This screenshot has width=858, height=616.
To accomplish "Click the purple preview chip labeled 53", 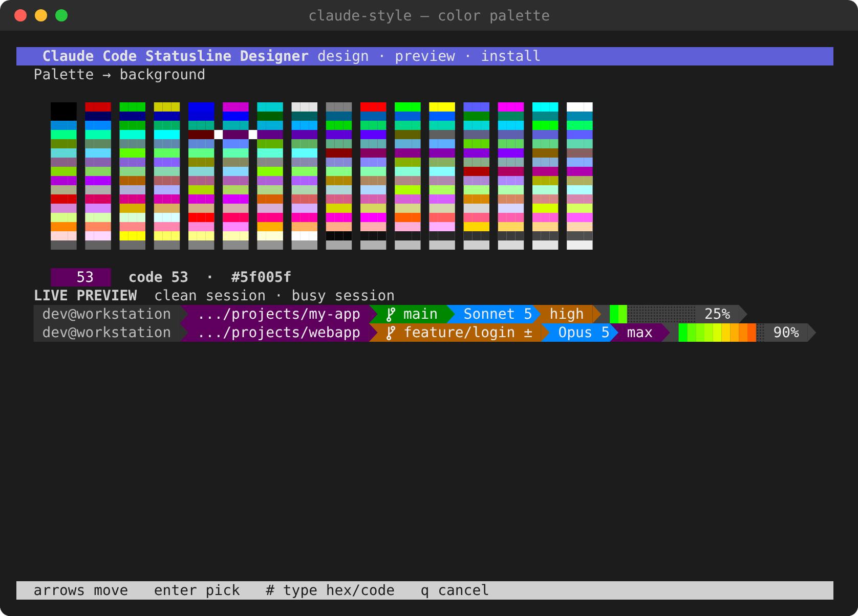I will (81, 277).
